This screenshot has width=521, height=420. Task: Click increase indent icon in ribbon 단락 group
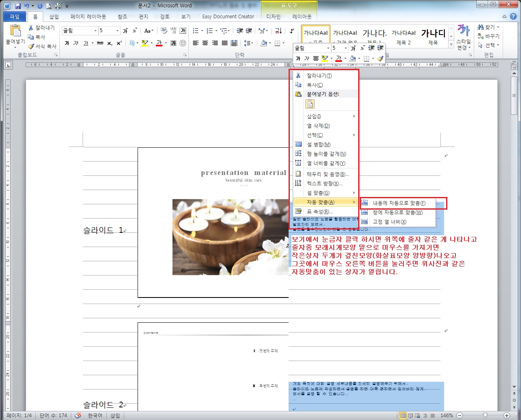coord(249,31)
